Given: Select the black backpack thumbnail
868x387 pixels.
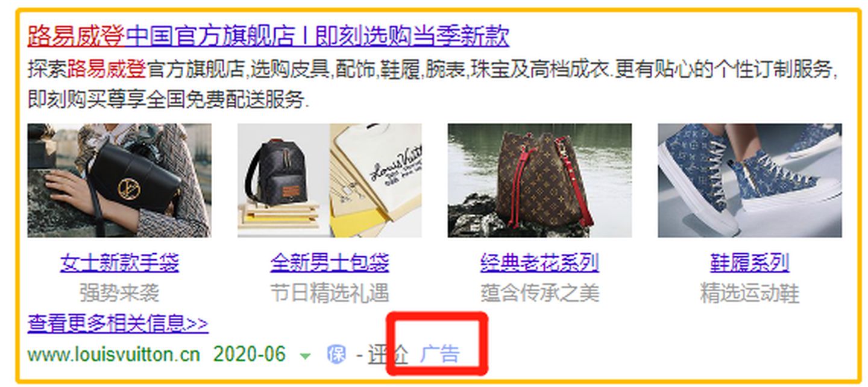Looking at the screenshot, I should [x=330, y=180].
